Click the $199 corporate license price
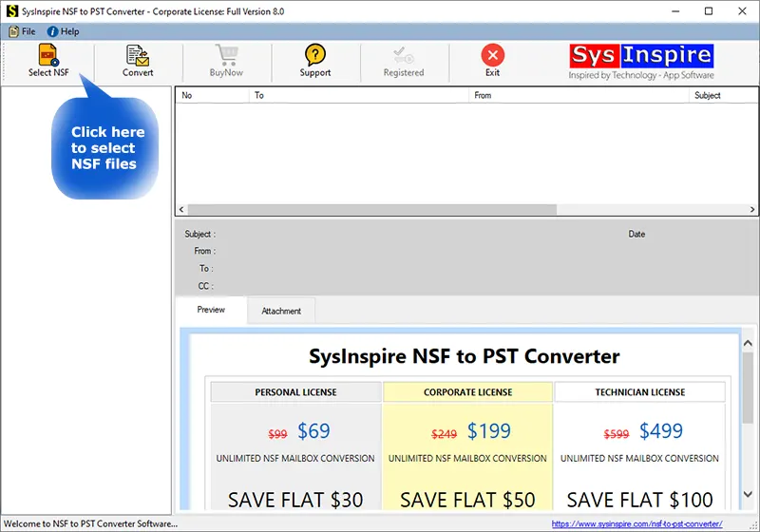Image resolution: width=760 pixels, height=532 pixels. tap(489, 430)
